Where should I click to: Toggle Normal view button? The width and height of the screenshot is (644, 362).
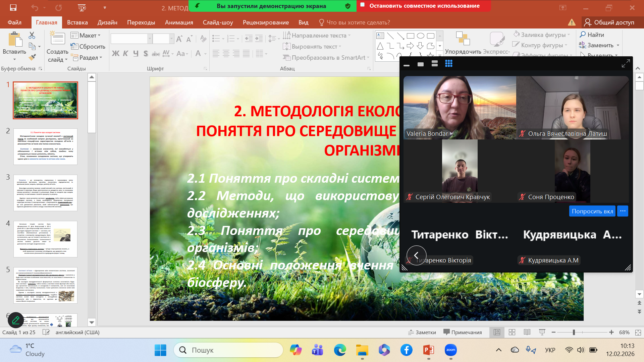[497, 332]
